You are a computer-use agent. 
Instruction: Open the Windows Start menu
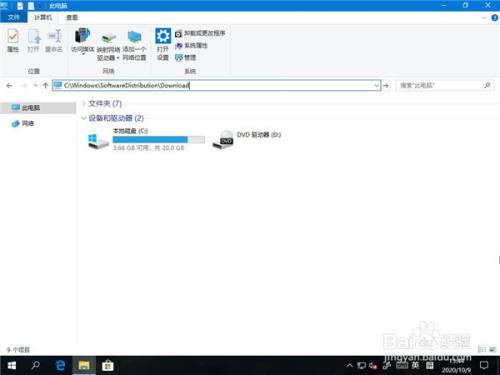(x=12, y=366)
